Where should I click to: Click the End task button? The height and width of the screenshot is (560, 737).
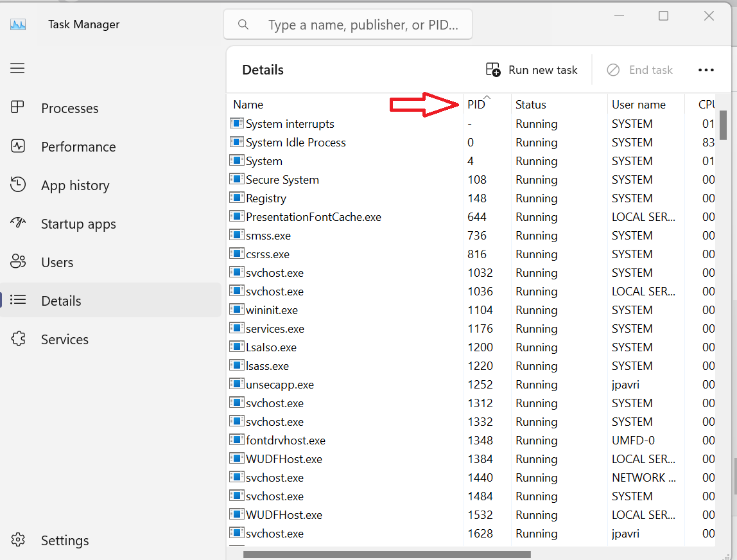pyautogui.click(x=640, y=69)
